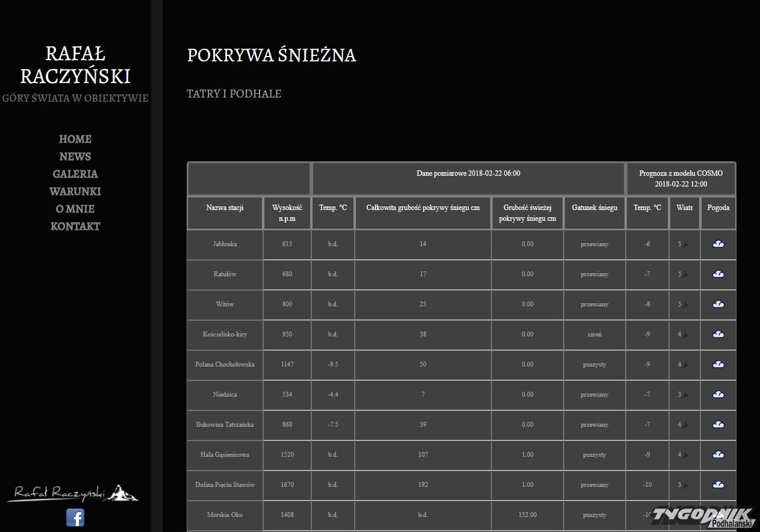Click the wind arrow for Polana Chochołowska
This screenshot has height=532, width=760.
685,365
